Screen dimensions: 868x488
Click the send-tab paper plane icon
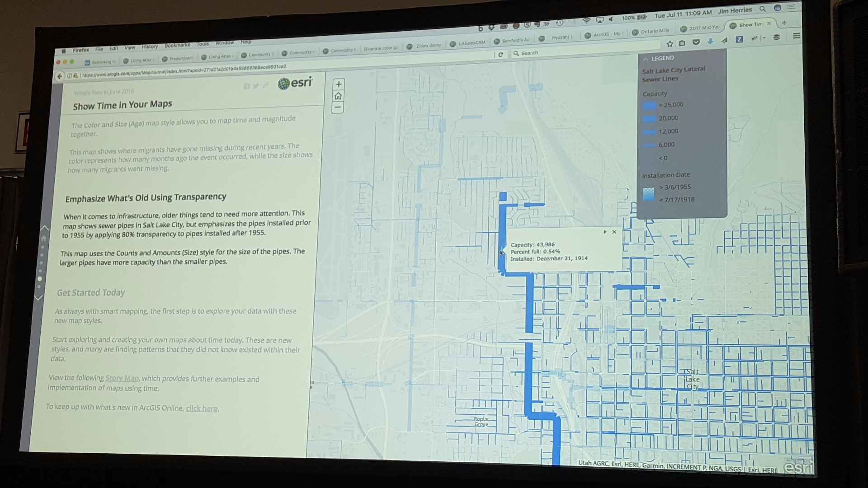click(725, 40)
